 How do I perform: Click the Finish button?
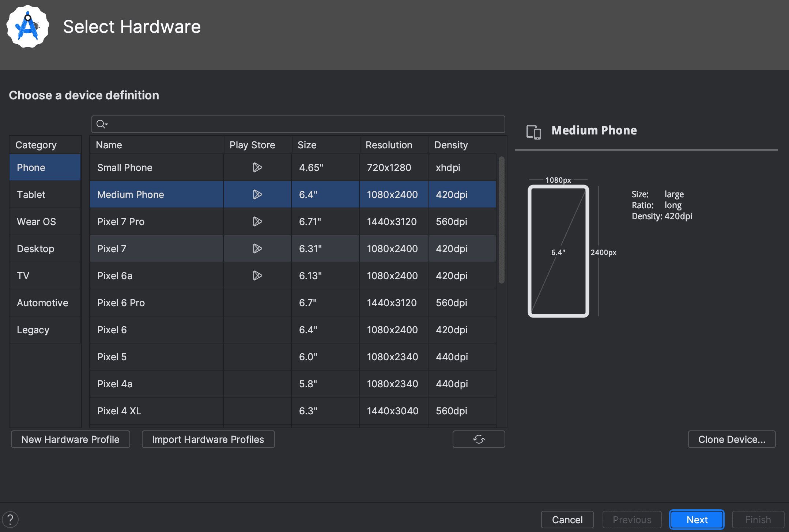pyautogui.click(x=758, y=520)
